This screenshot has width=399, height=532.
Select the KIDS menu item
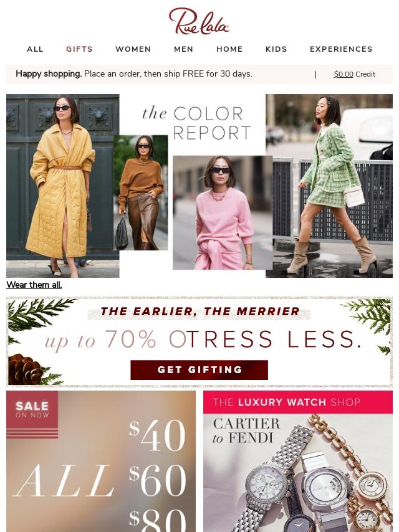pos(276,49)
